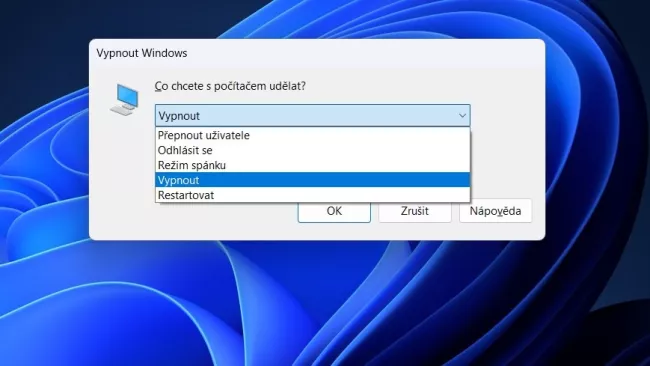Viewport: 650px width, 366px height.
Task: Select the highlighted Vypnout list entry
Action: tap(313, 180)
